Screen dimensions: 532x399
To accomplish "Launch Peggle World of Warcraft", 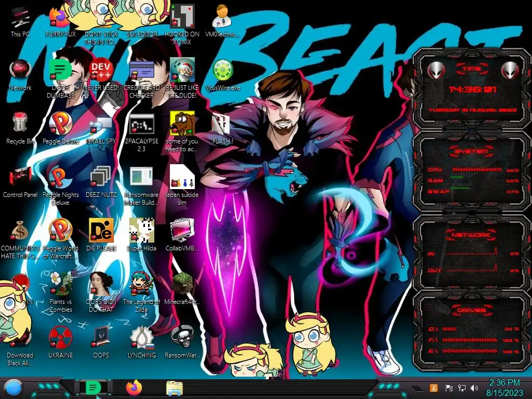I will click(60, 230).
